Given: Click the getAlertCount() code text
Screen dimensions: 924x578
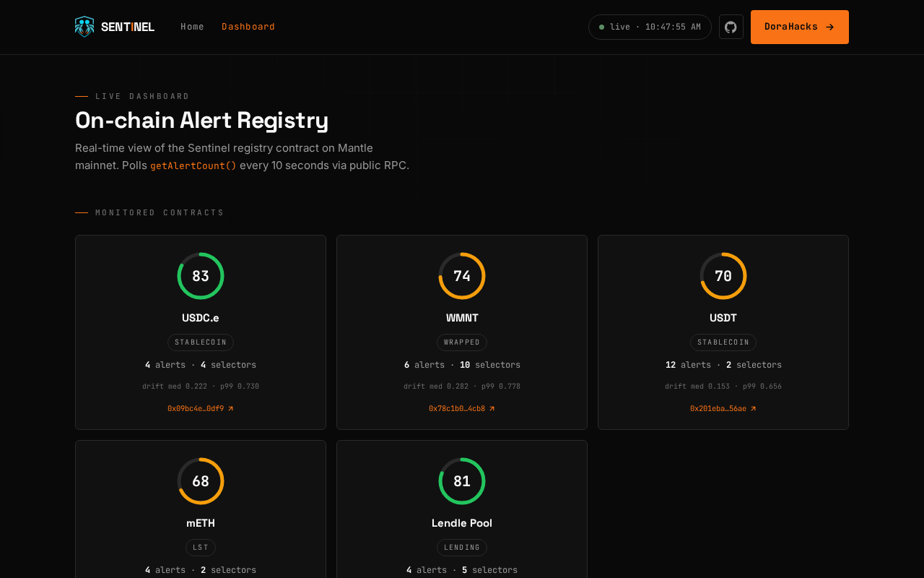Looking at the screenshot, I should click(x=193, y=165).
